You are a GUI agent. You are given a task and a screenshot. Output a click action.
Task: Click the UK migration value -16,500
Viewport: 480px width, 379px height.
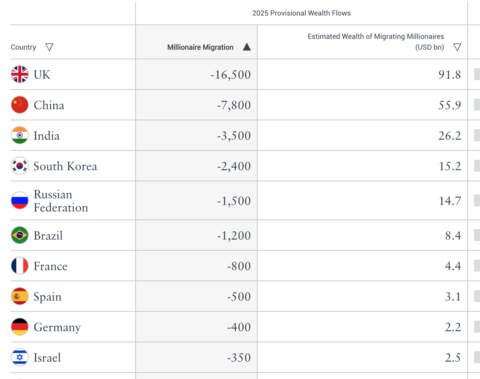coord(230,75)
